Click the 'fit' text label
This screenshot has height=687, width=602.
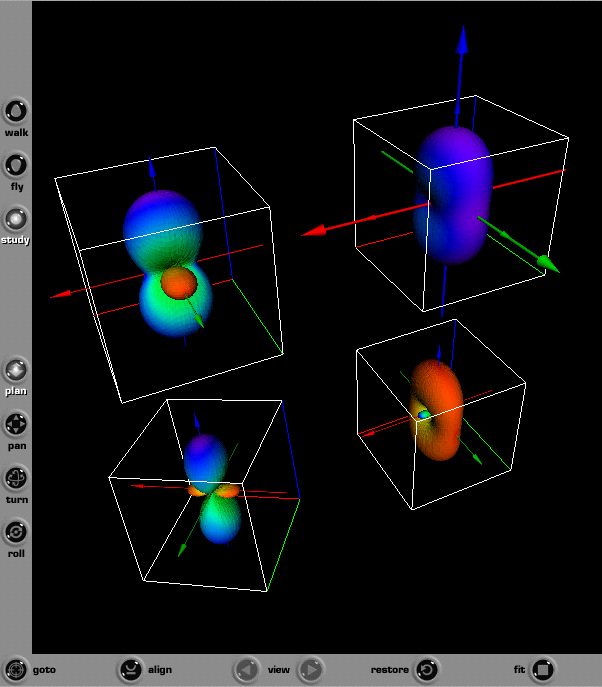pos(519,669)
